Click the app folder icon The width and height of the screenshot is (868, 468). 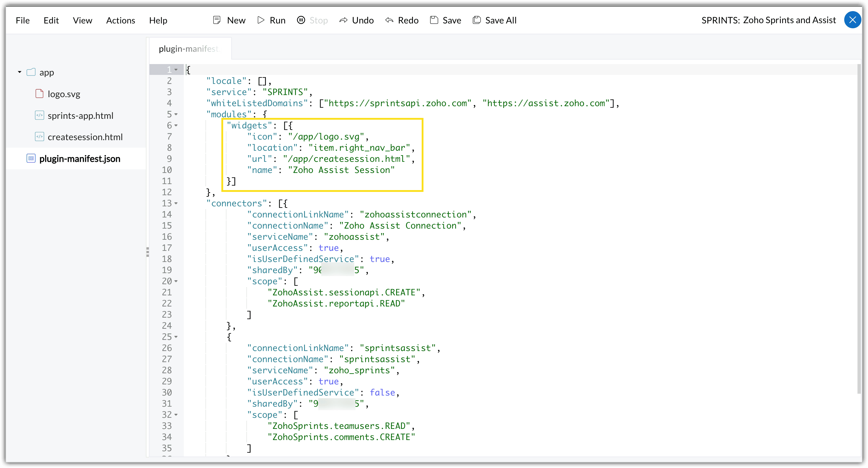click(x=31, y=72)
